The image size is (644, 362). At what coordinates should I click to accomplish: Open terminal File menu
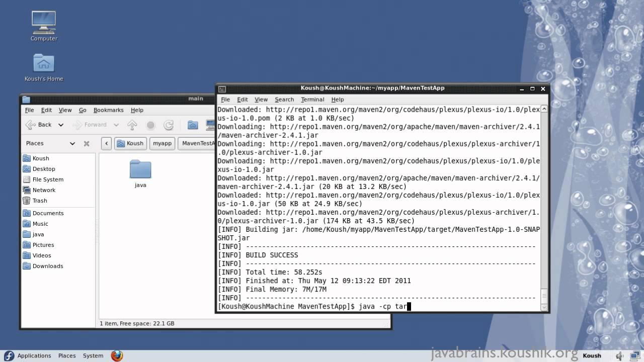(225, 100)
